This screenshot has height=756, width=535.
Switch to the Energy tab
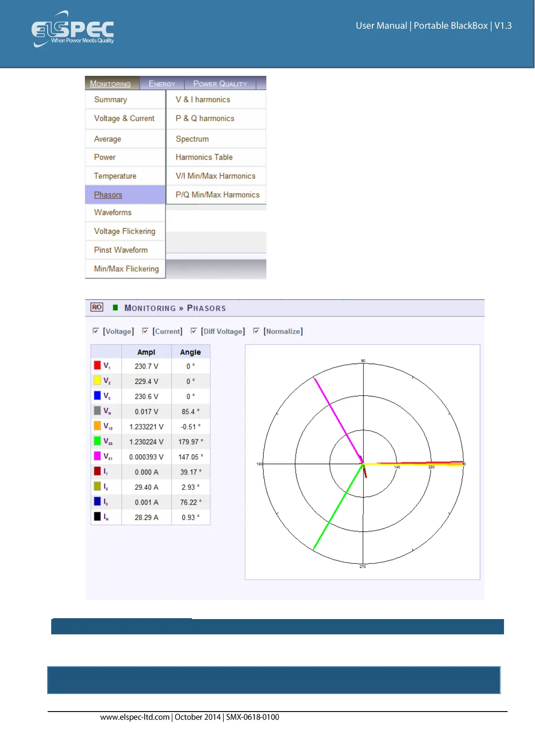pyautogui.click(x=162, y=84)
